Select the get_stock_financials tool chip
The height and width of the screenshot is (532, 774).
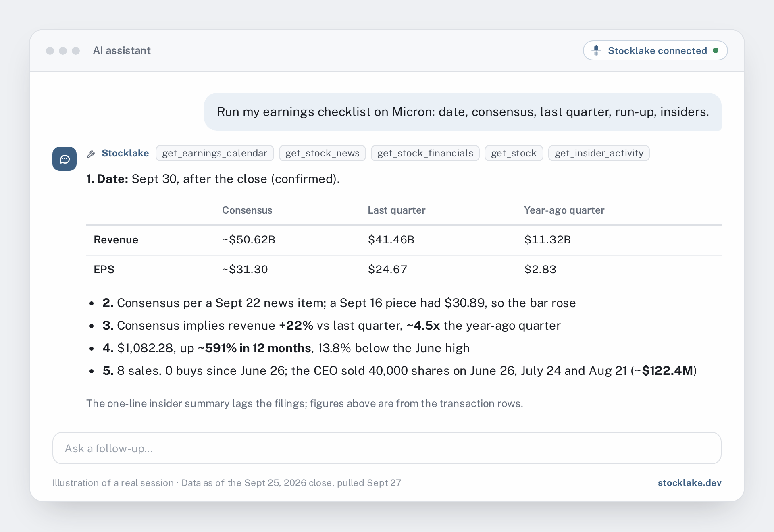tap(425, 153)
